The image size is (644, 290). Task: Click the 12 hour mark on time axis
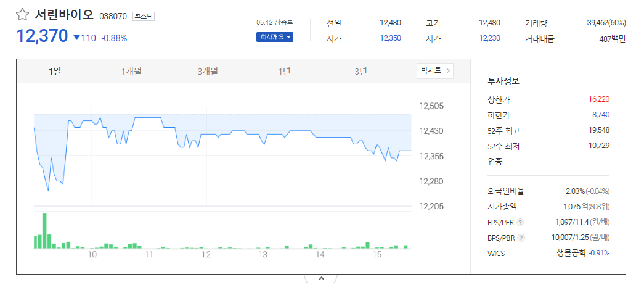click(206, 255)
